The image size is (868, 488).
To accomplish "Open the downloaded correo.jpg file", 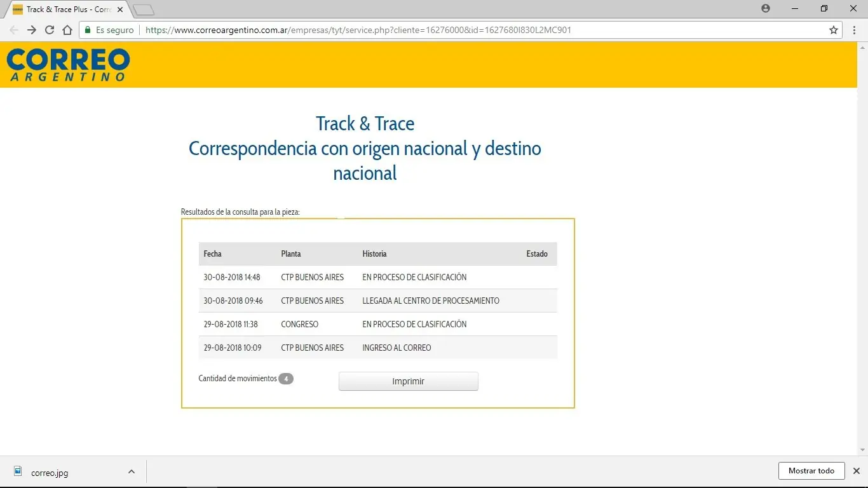I will 50,472.
